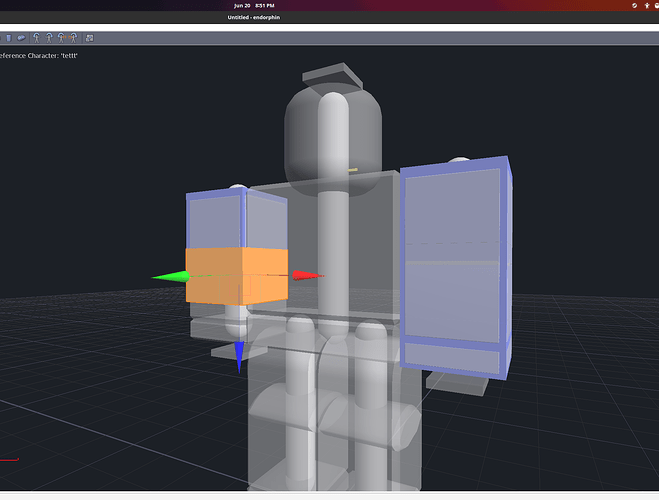
Task: Click the flat hat block above head
Action: 332,75
